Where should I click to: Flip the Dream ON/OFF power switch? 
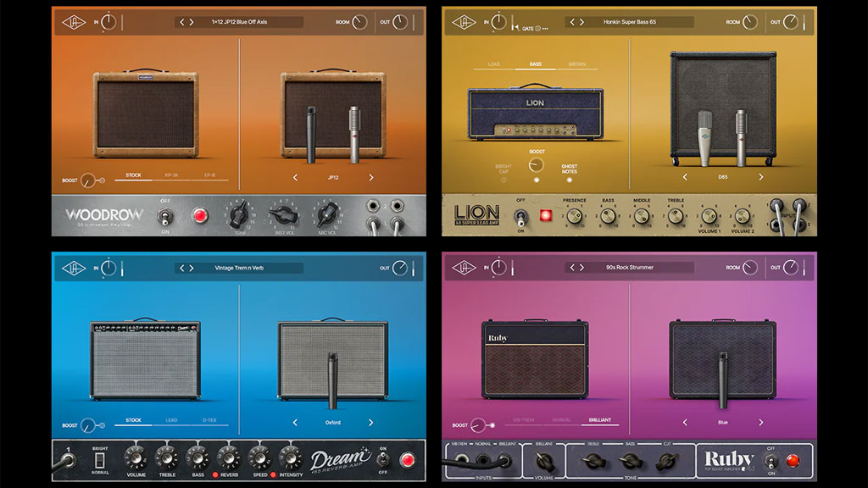pyautogui.click(x=382, y=459)
